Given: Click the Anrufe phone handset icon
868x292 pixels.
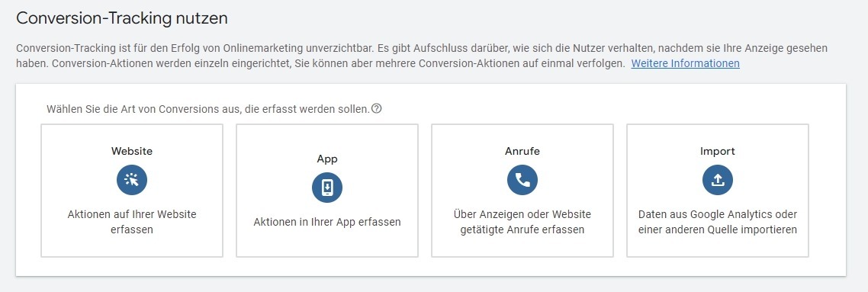Looking at the screenshot, I should click(x=522, y=180).
